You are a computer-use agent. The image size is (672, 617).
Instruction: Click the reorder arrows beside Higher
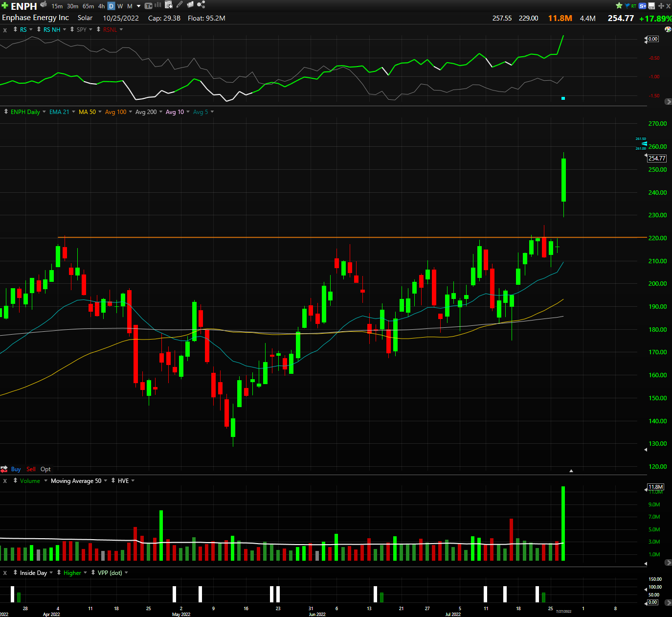[59, 572]
